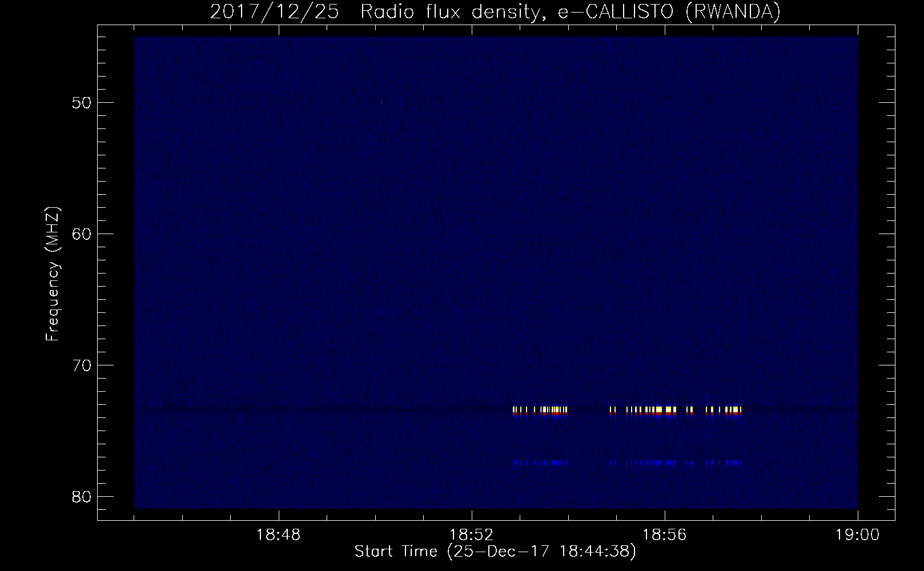Image resolution: width=924 pixels, height=571 pixels.
Task: Select the 18:52 time tick label
Action: pos(472,535)
